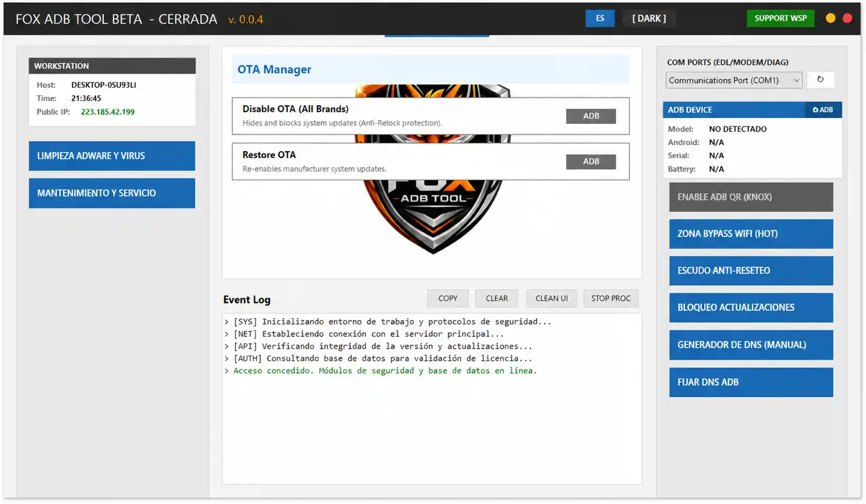Viewport: 866px width, 504px height.
Task: Click host name DESKTOP-0SU93LI
Action: click(103, 85)
